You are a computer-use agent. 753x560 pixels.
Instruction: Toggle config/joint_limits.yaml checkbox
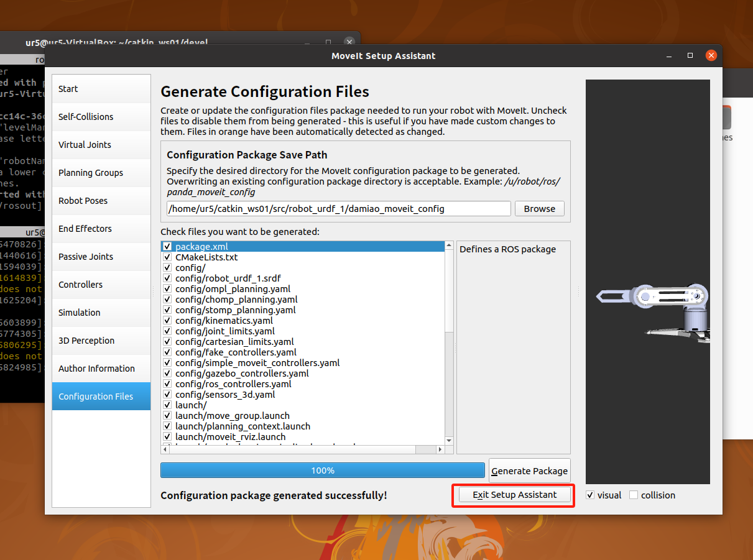167,331
